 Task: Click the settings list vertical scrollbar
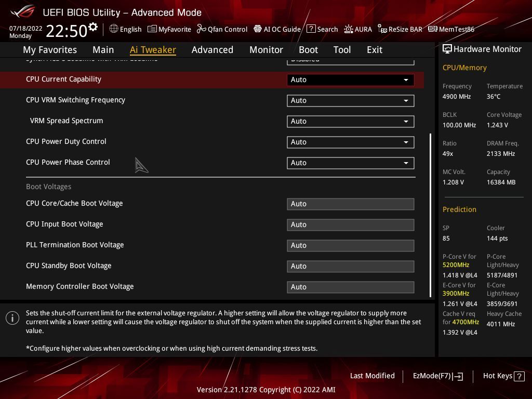coord(430,215)
